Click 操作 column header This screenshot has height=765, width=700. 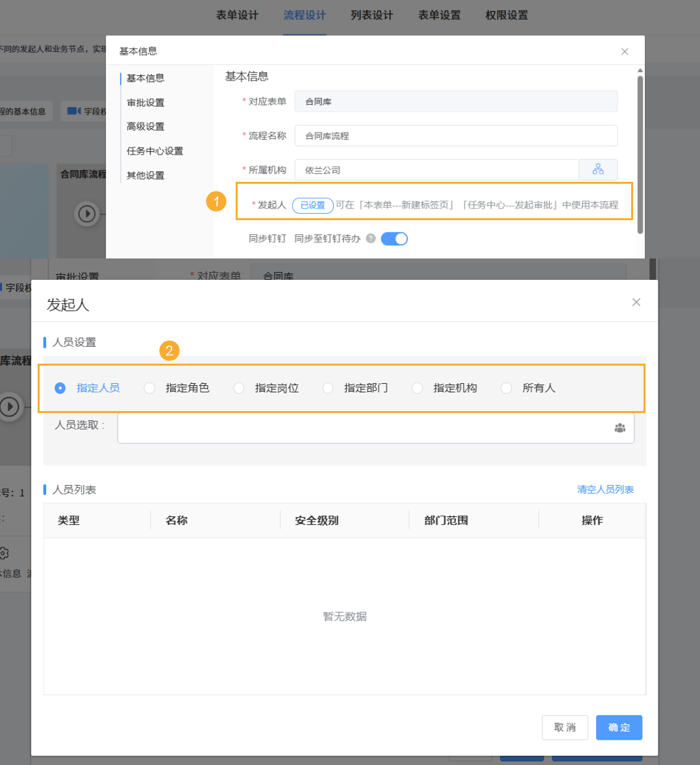[x=592, y=520]
